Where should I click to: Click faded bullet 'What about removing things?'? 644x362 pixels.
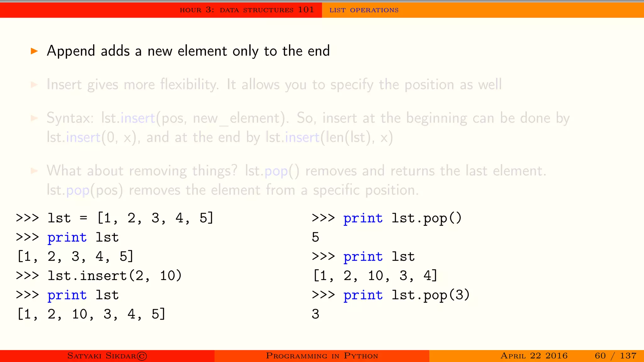pyautogui.click(x=297, y=171)
